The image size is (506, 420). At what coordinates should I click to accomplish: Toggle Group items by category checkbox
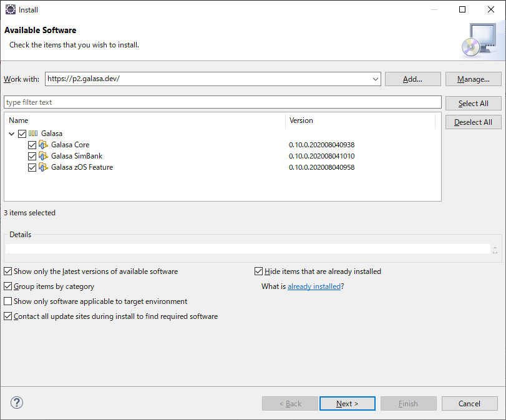point(7,286)
